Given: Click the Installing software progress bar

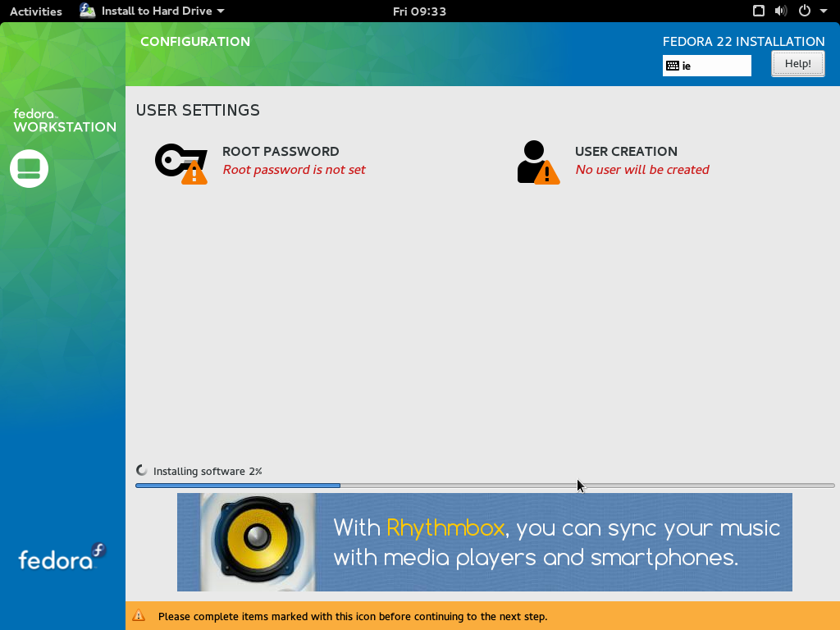Looking at the screenshot, I should click(x=485, y=486).
